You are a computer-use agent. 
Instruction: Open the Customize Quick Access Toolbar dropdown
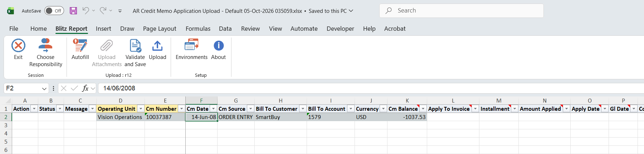(120, 11)
